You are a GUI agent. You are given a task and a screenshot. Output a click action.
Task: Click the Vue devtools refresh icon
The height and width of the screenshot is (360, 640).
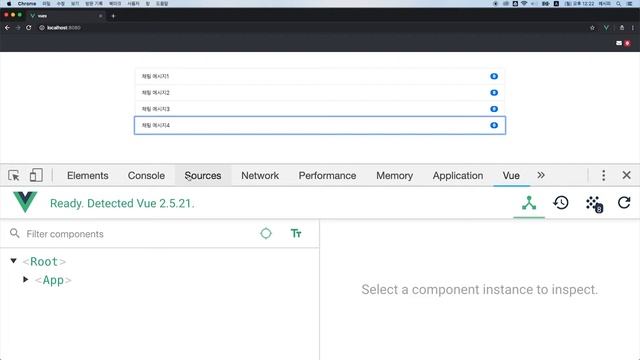[x=624, y=203]
